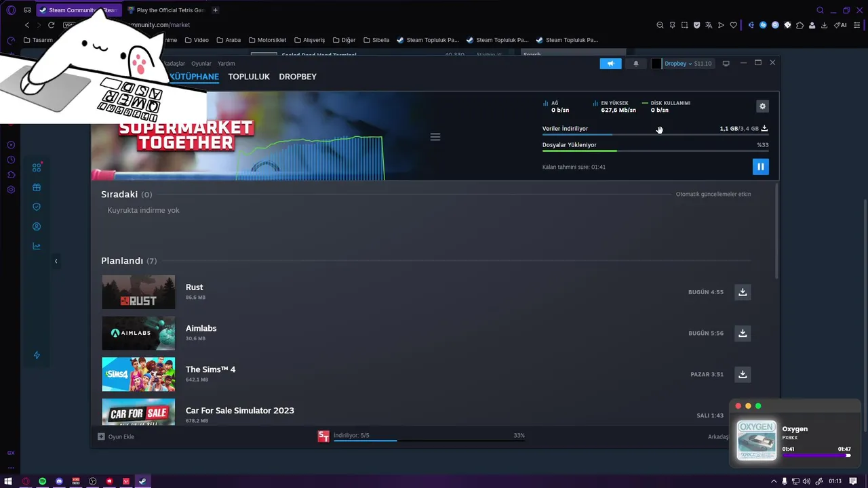Click the green button on Oxygen widget

pos(758,406)
